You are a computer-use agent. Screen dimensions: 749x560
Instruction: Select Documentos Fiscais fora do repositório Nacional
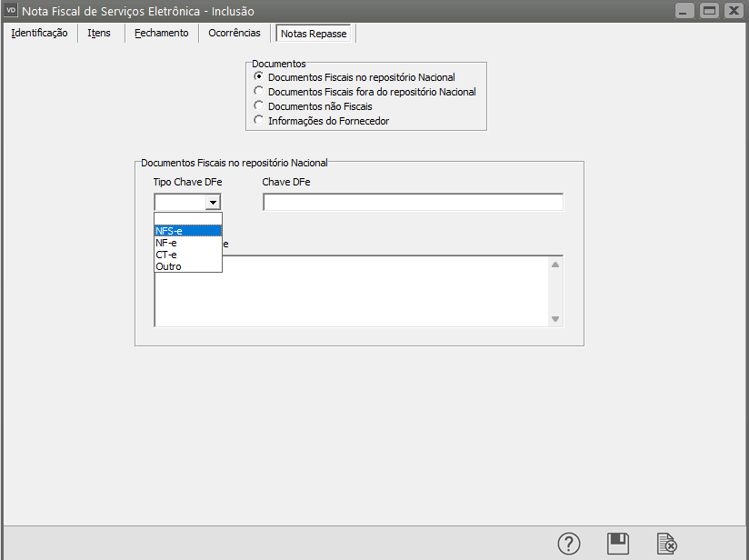259,92
